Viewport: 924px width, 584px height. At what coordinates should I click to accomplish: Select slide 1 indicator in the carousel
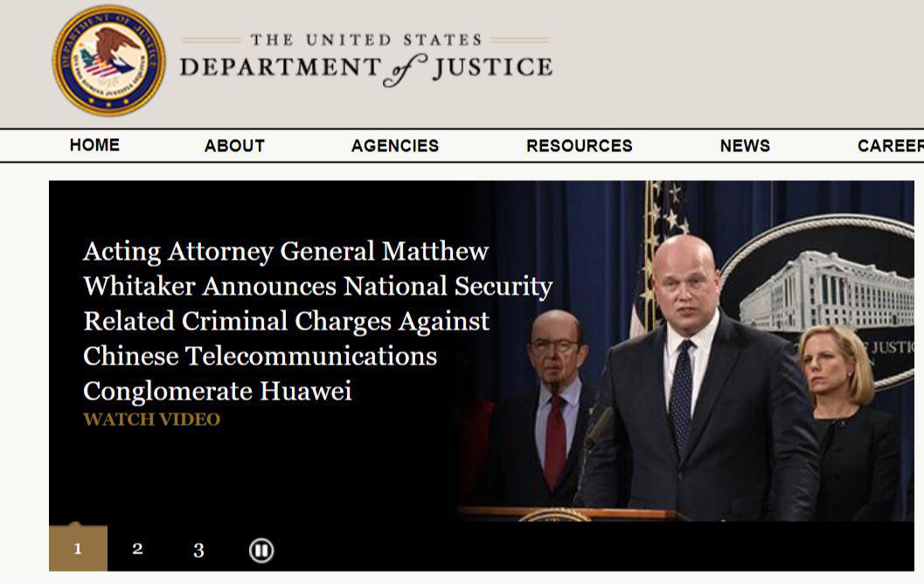coord(78,549)
